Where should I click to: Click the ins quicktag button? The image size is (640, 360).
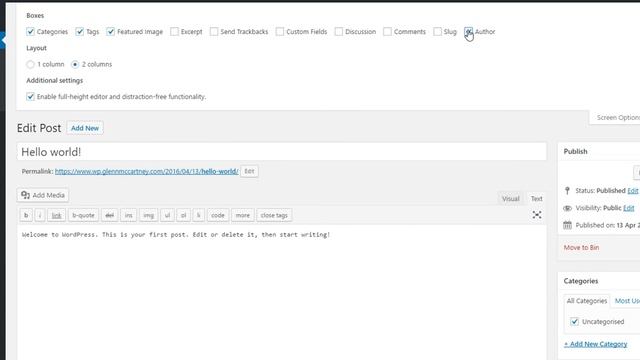[129, 215]
